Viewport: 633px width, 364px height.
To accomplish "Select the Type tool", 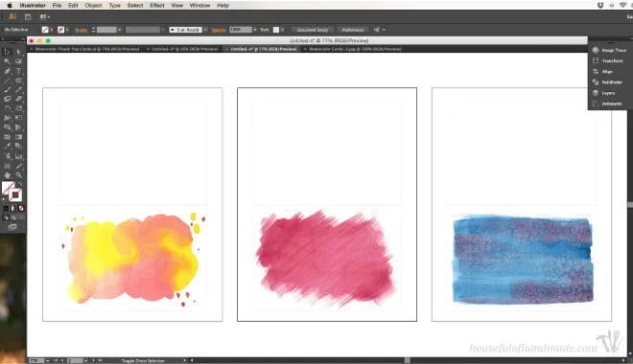I will pyautogui.click(x=18, y=71).
